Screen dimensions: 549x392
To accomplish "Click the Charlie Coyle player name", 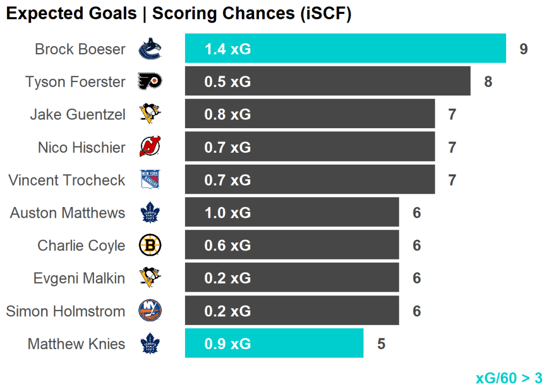I will [x=81, y=246].
